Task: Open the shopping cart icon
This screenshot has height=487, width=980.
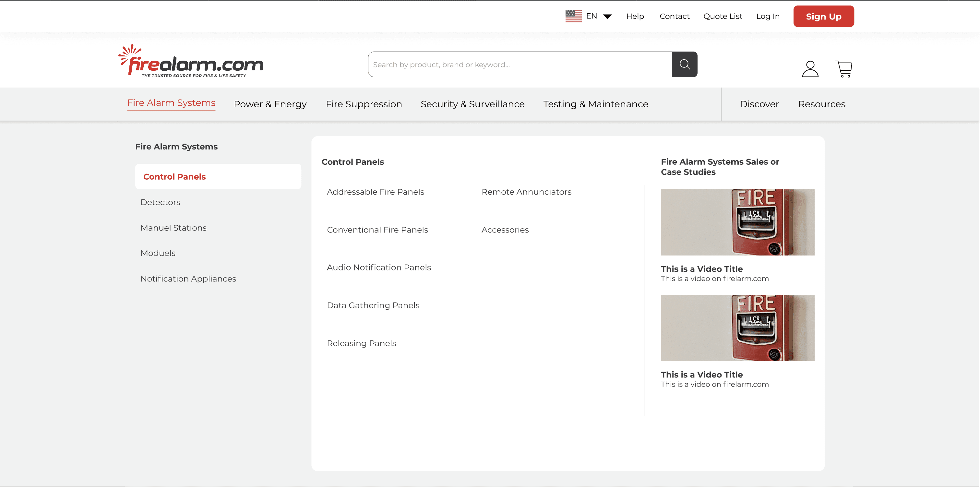Action: pyautogui.click(x=843, y=69)
